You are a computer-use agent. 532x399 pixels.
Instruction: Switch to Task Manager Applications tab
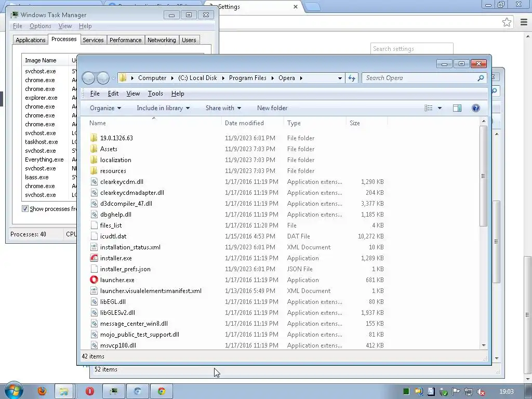click(x=31, y=40)
